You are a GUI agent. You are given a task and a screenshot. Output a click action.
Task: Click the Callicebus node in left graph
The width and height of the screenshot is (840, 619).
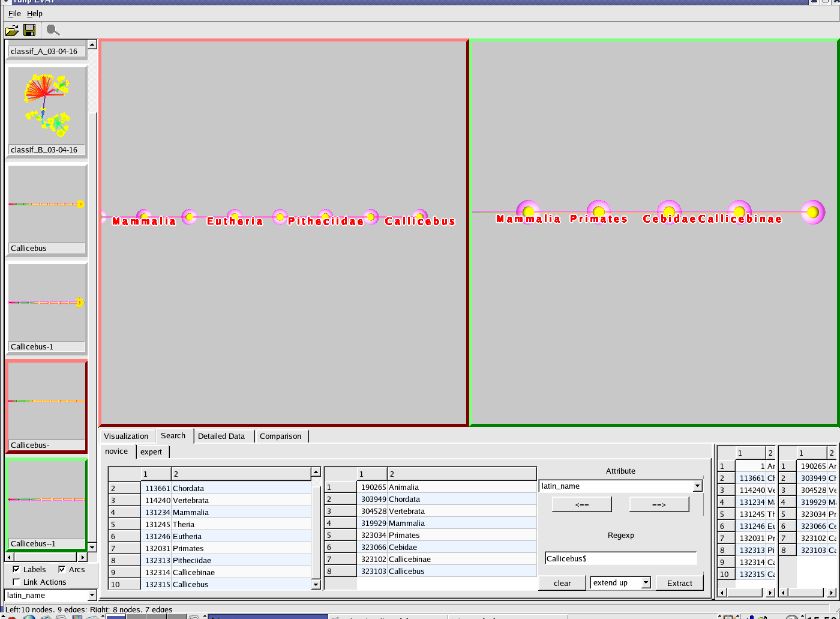click(421, 216)
